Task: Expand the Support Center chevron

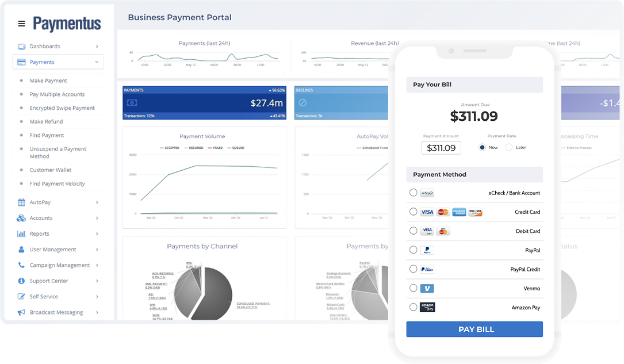Action: coord(97,281)
